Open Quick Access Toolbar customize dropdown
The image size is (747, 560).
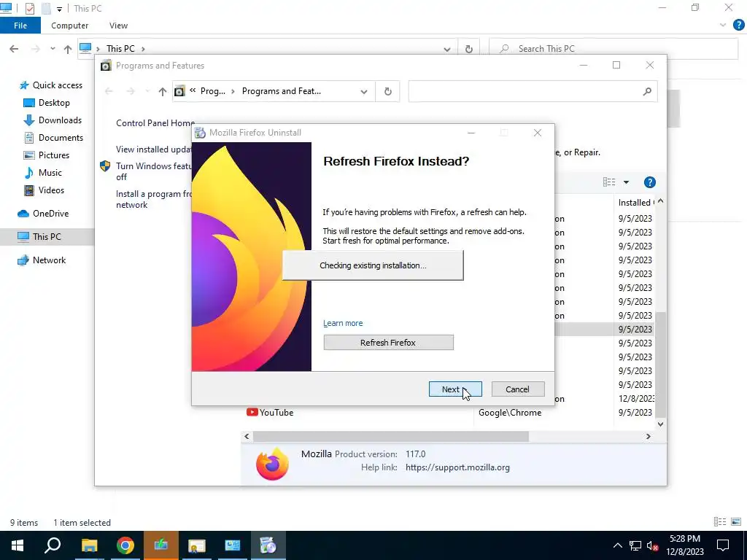[59, 9]
